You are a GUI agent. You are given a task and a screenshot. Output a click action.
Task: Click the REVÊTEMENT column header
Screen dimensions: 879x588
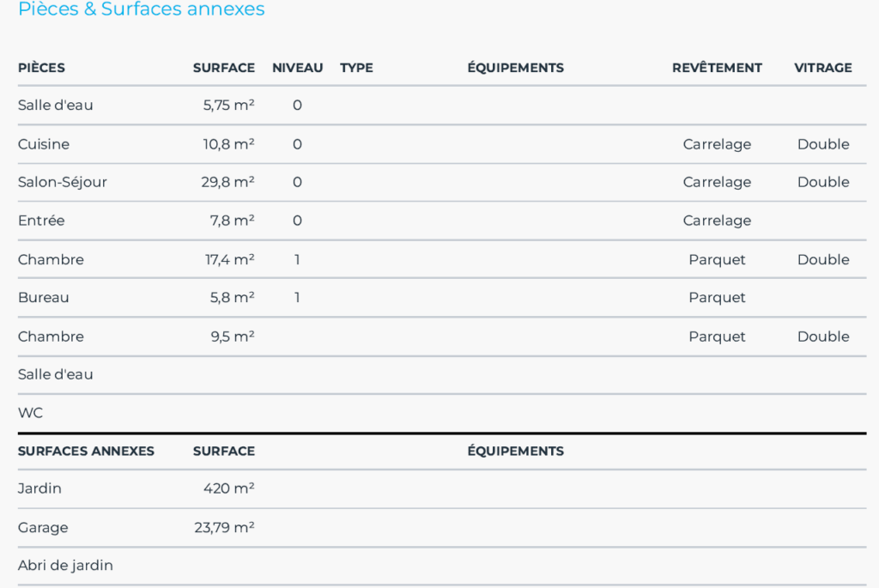[717, 68]
